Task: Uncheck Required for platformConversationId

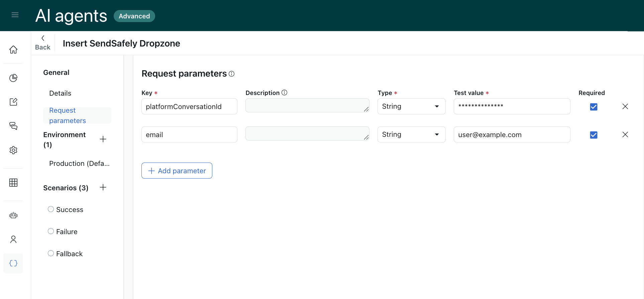Action: (x=594, y=107)
